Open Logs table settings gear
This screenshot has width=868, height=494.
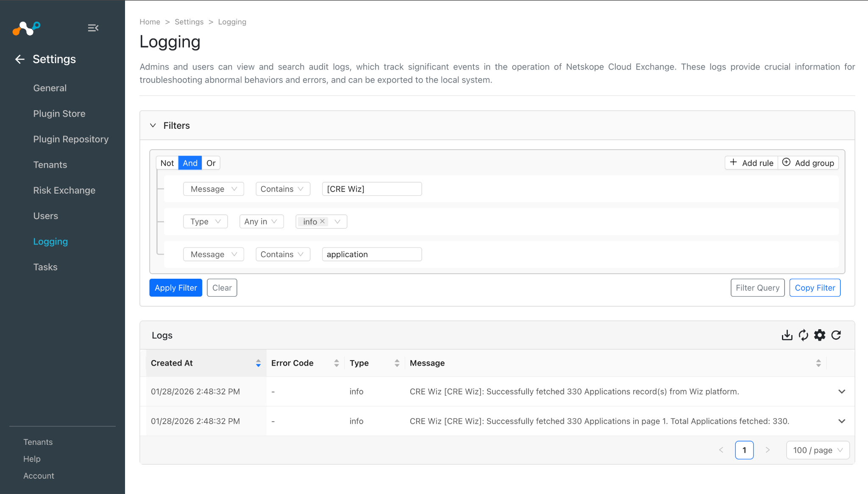pyautogui.click(x=820, y=335)
